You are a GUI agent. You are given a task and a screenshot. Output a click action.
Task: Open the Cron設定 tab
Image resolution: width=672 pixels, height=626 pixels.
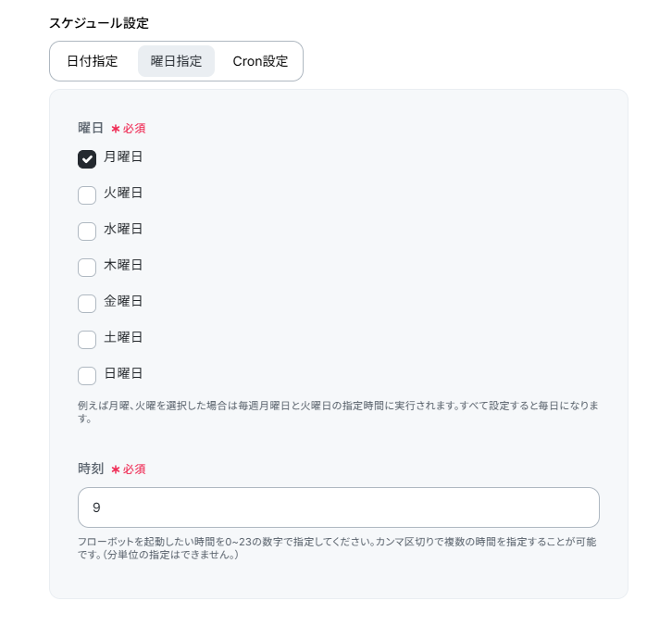coord(260,62)
